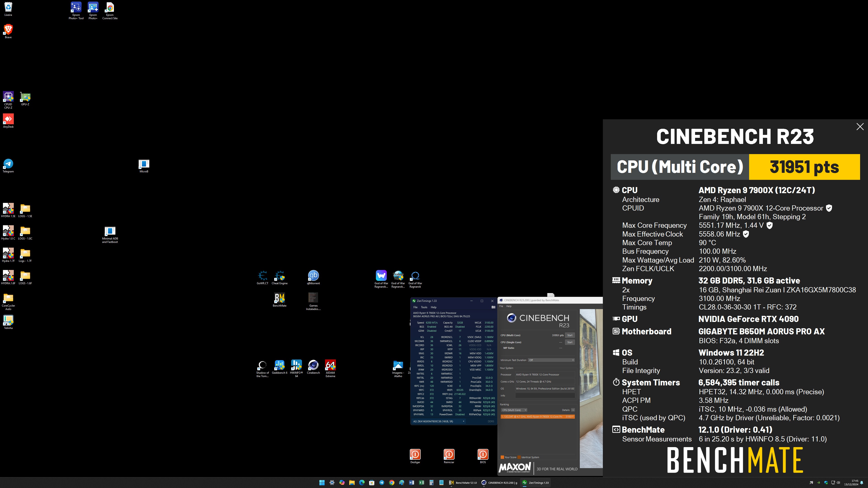Start the CPU (Multi Core) test
The height and width of the screenshot is (488, 868).
click(570, 335)
